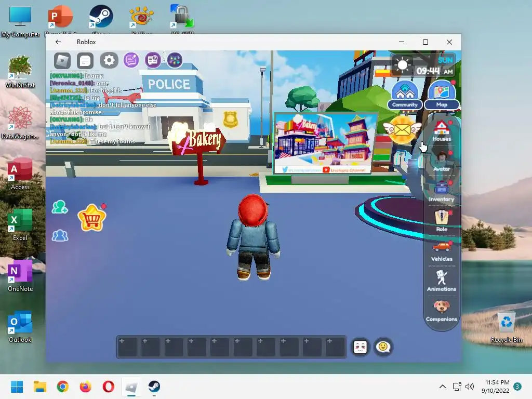Open the Companions menu
Viewport: 532px width, 399px height.
[x=442, y=311]
